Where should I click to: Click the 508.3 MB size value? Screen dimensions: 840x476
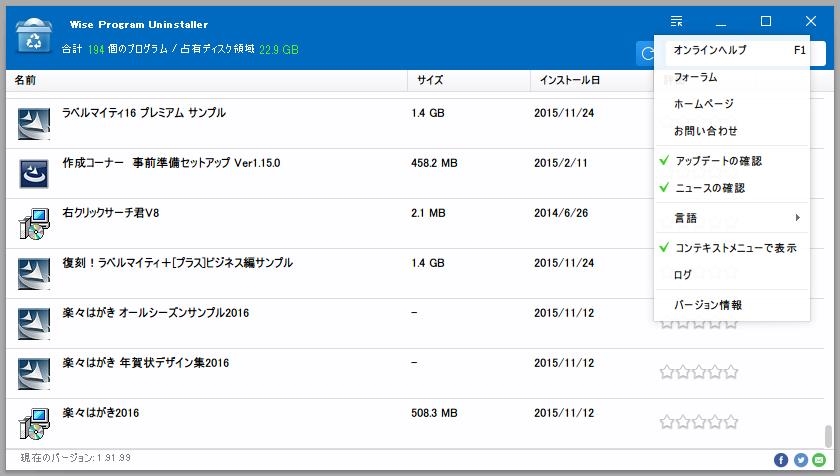click(434, 413)
